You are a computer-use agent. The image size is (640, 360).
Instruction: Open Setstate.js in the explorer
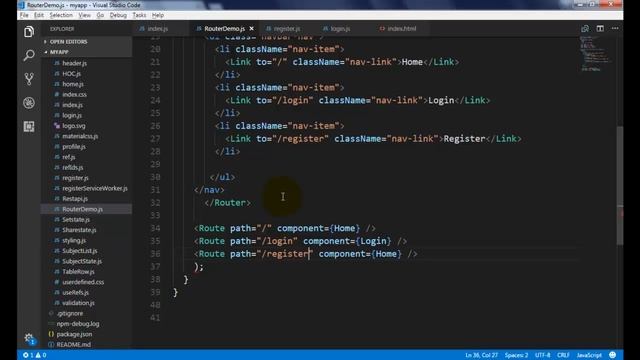(x=76, y=220)
